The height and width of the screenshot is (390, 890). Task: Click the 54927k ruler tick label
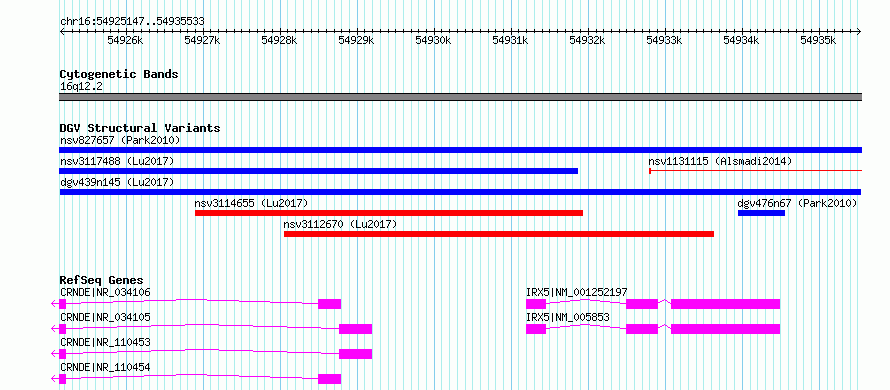point(202,41)
